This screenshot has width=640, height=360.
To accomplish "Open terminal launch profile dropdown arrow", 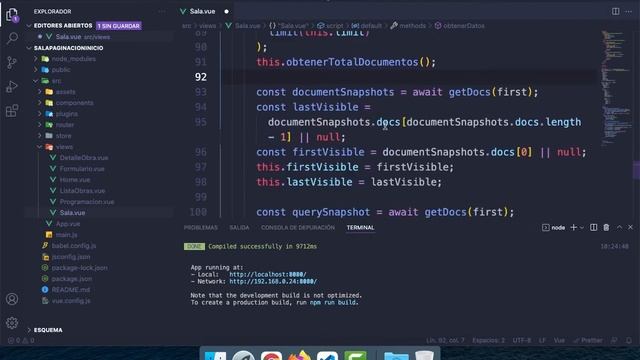I will pyautogui.click(x=582, y=227).
